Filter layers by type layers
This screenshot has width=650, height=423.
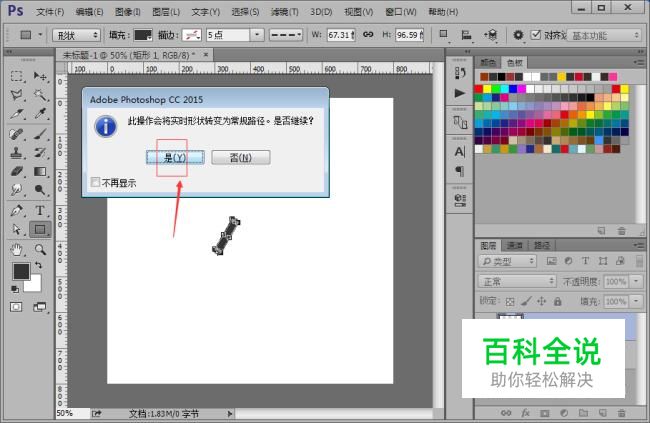(x=585, y=261)
